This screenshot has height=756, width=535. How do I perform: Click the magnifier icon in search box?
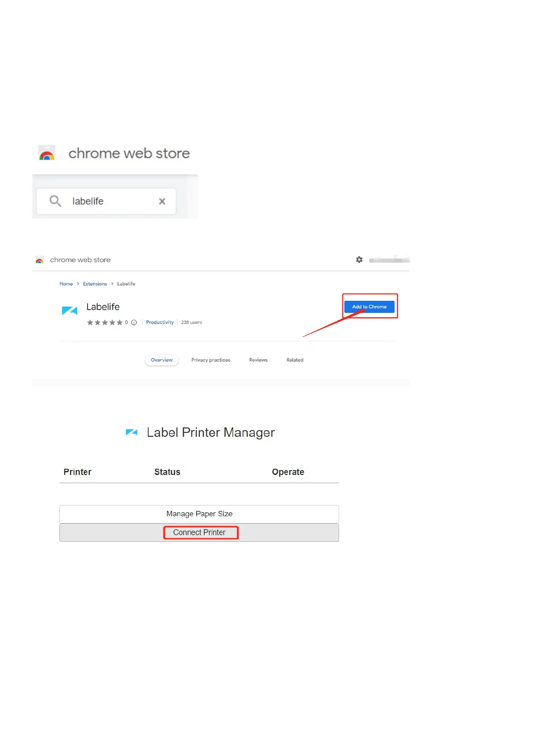click(x=55, y=201)
